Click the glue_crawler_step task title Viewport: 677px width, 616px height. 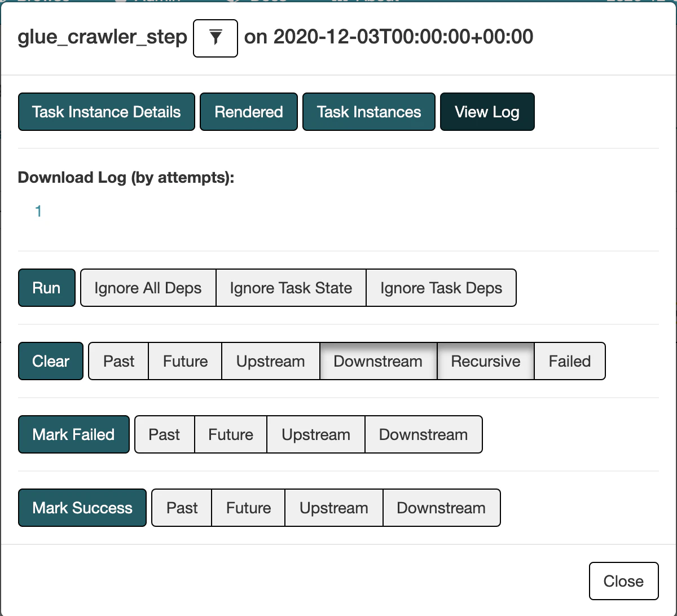tap(103, 37)
